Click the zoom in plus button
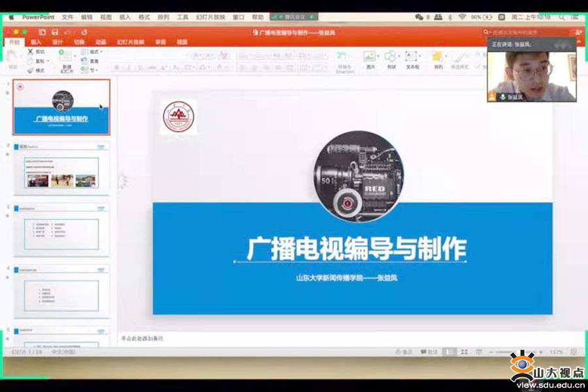 click(541, 352)
